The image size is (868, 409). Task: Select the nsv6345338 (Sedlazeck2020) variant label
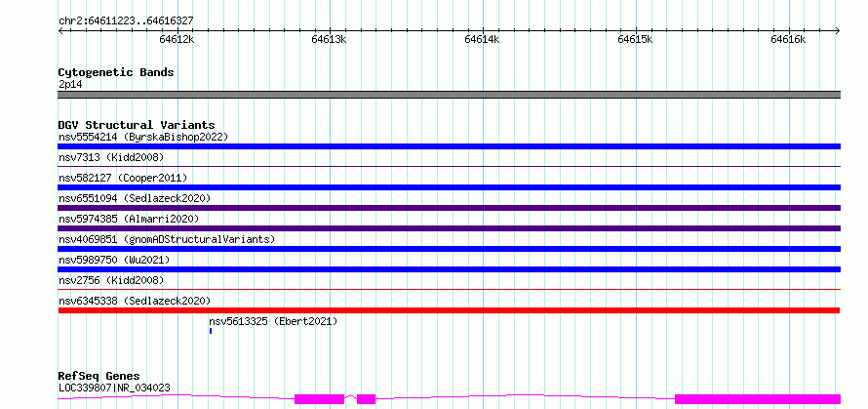pyautogui.click(x=135, y=301)
